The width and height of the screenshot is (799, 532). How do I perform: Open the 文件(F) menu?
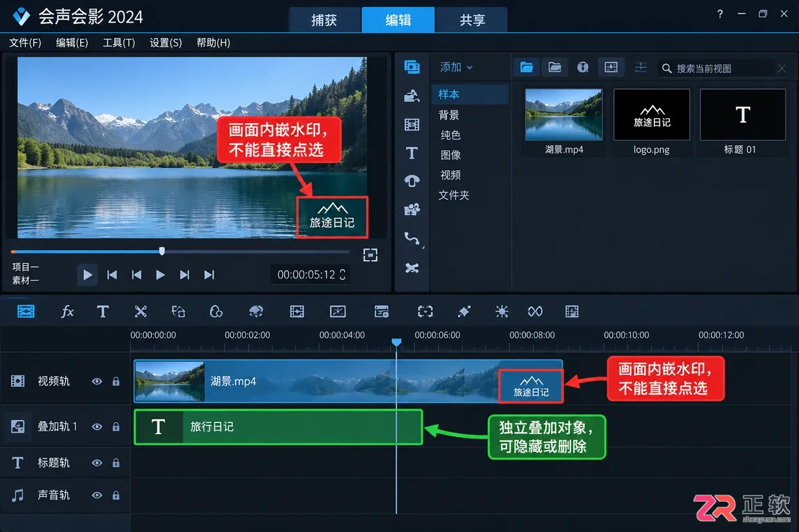pyautogui.click(x=25, y=43)
